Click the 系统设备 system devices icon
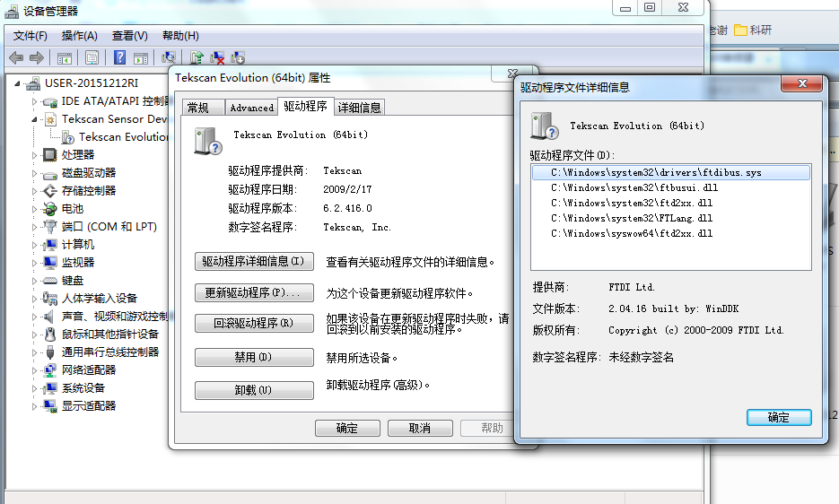Image resolution: width=839 pixels, height=504 pixels. pos(49,388)
